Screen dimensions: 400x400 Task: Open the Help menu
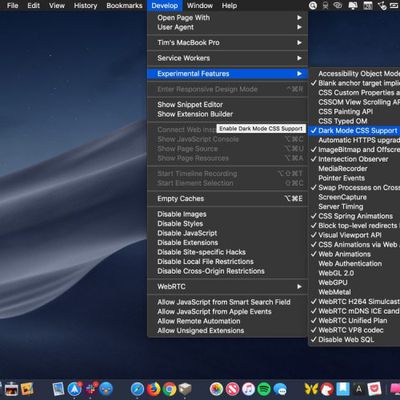[229, 6]
